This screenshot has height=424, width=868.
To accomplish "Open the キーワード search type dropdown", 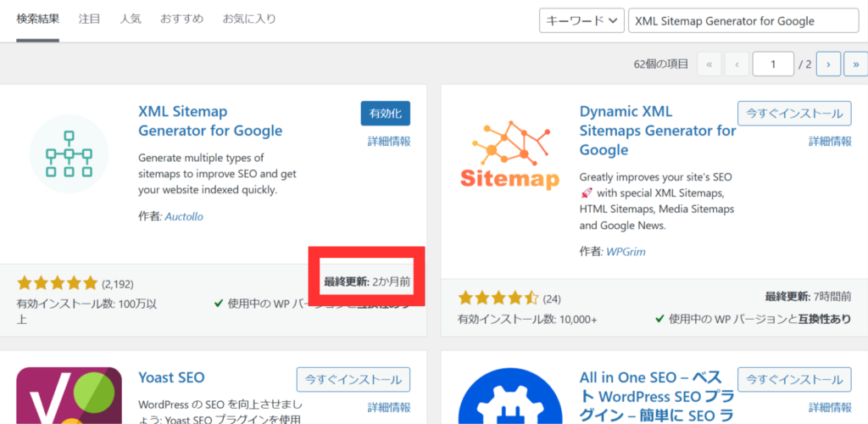I will pyautogui.click(x=581, y=21).
